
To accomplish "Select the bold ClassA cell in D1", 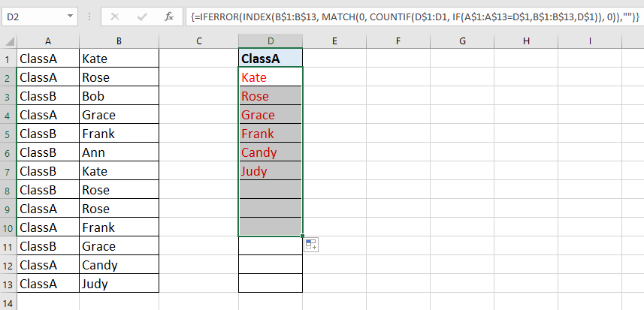I will pos(271,58).
